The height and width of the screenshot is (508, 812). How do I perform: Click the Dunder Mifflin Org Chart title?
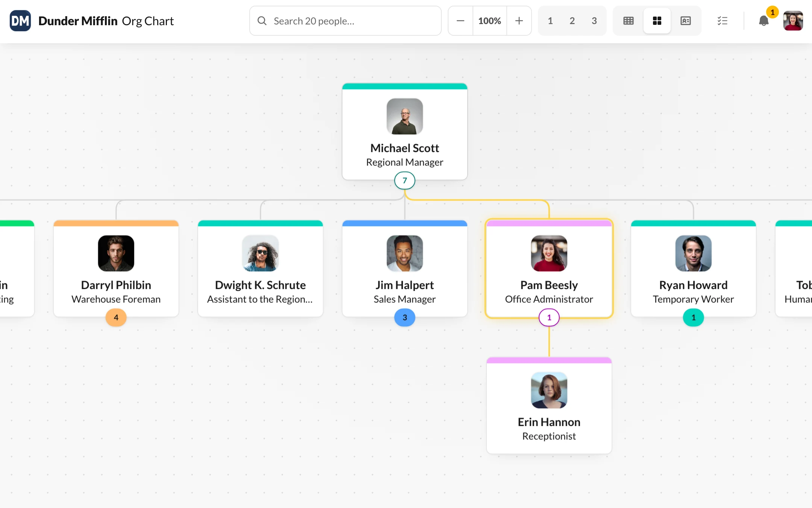(x=106, y=21)
